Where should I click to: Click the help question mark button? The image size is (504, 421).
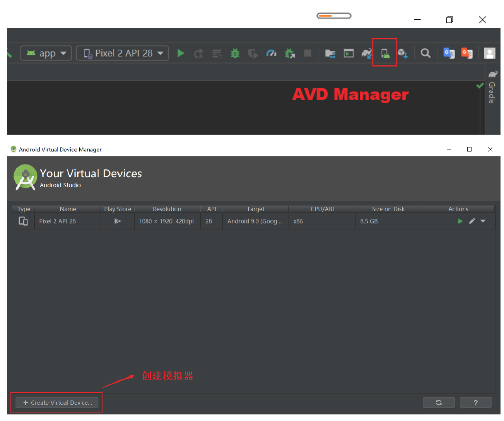(476, 402)
